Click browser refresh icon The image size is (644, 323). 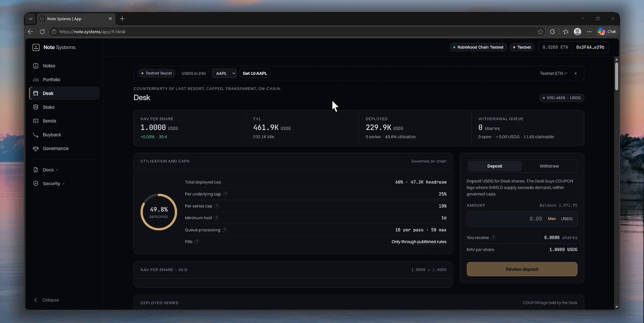click(42, 32)
